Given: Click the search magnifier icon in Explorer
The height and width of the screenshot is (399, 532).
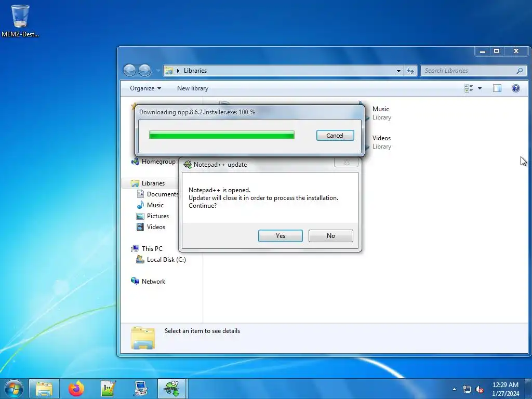Looking at the screenshot, I should tap(520, 71).
